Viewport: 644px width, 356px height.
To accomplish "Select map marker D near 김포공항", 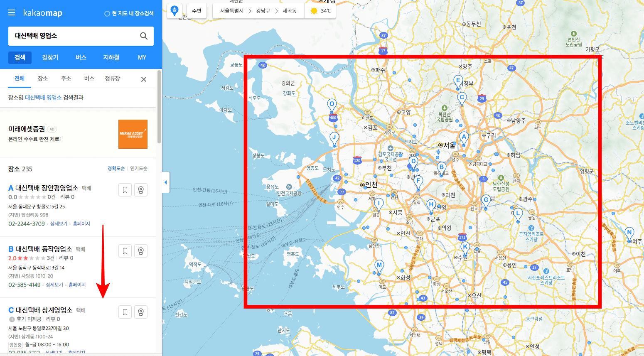I will coord(413,163).
